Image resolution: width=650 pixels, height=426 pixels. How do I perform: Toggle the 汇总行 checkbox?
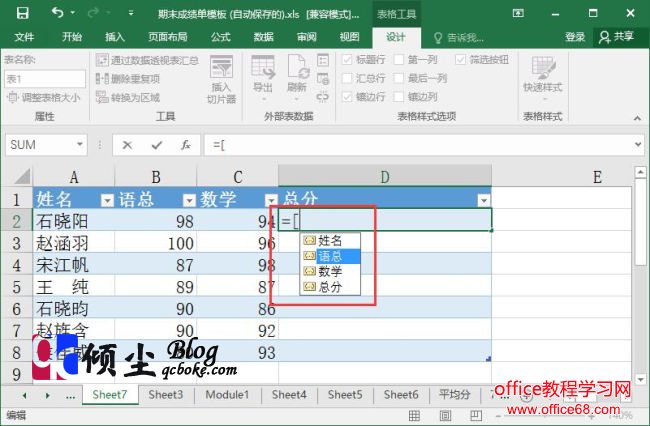pyautogui.click(x=347, y=78)
